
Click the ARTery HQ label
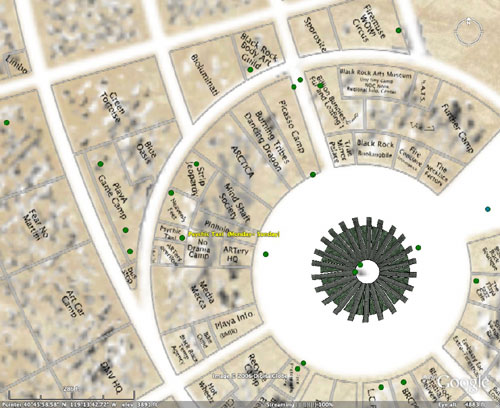pyautogui.click(x=236, y=254)
